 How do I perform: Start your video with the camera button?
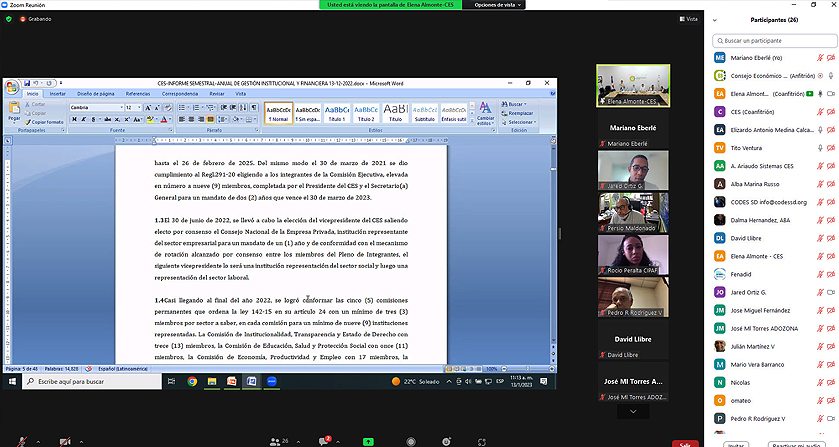(65, 442)
